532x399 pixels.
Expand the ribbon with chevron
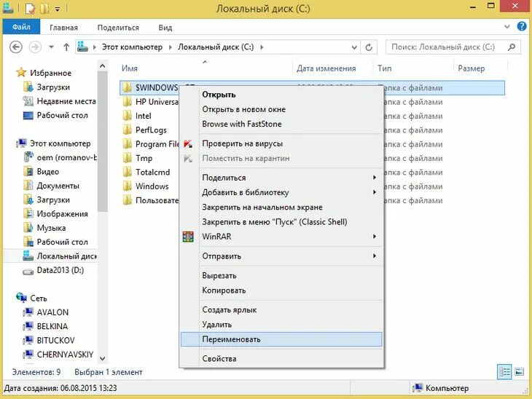coord(507,26)
